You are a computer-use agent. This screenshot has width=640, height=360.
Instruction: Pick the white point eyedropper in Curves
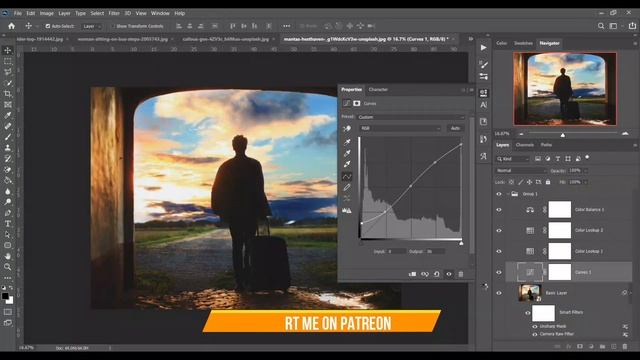347,164
